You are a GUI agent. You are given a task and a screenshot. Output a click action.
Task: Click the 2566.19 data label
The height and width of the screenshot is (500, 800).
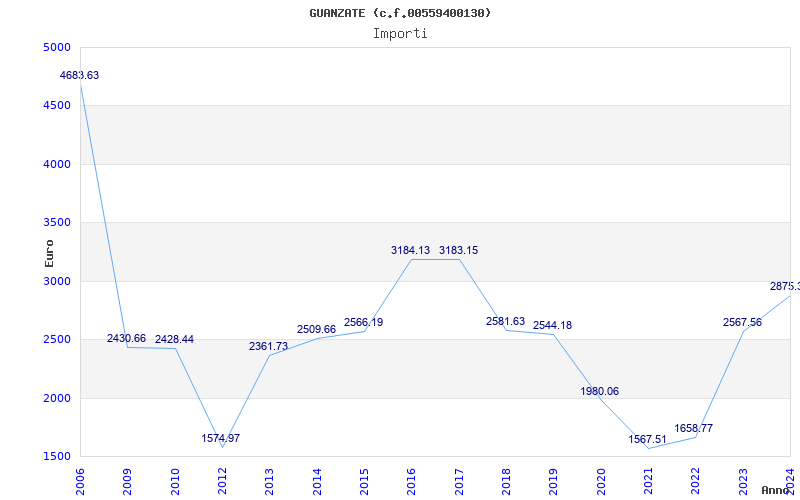tap(363, 322)
